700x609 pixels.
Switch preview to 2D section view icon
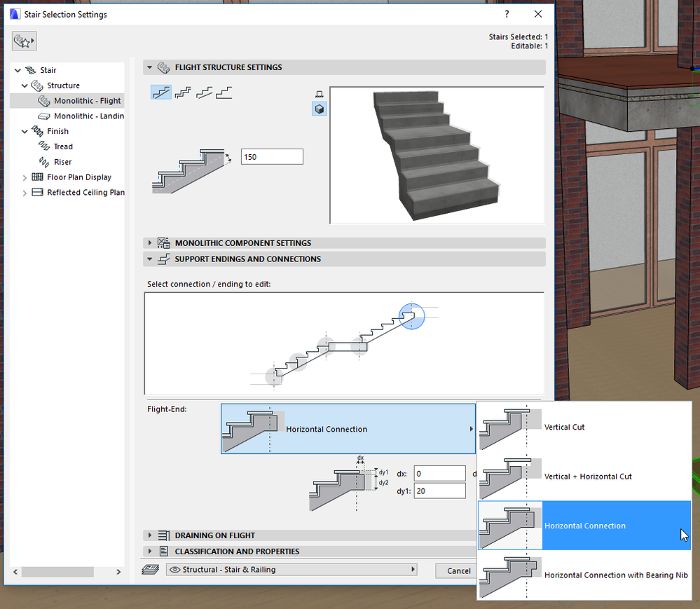[320, 94]
